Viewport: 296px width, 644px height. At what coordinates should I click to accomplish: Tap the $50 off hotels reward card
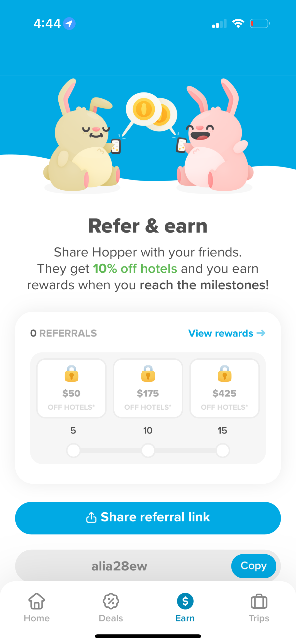(71, 388)
